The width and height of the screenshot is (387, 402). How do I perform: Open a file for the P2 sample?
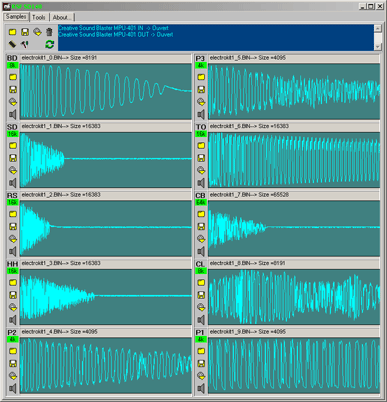coord(13,351)
